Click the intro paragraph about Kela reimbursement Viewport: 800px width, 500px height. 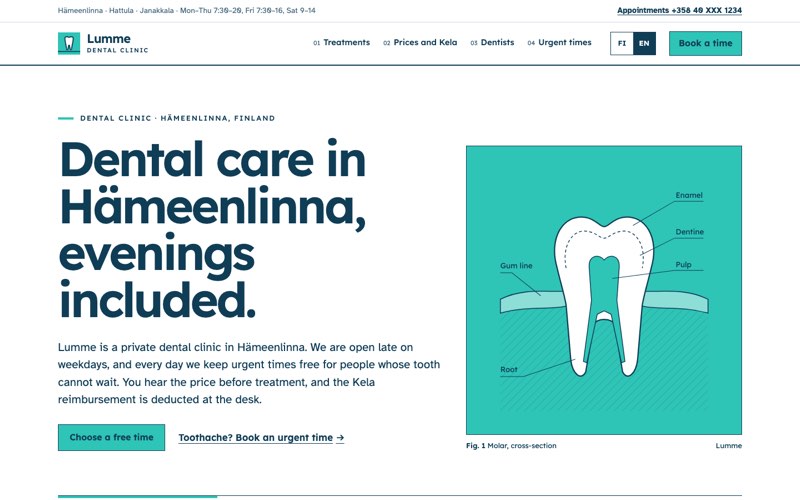(248, 373)
